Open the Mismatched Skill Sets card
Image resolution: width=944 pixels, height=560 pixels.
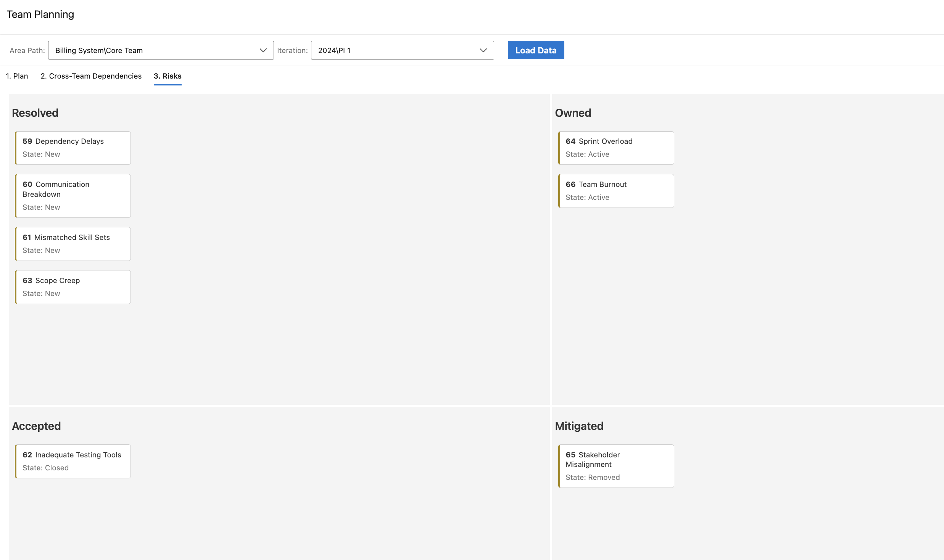pos(72,244)
